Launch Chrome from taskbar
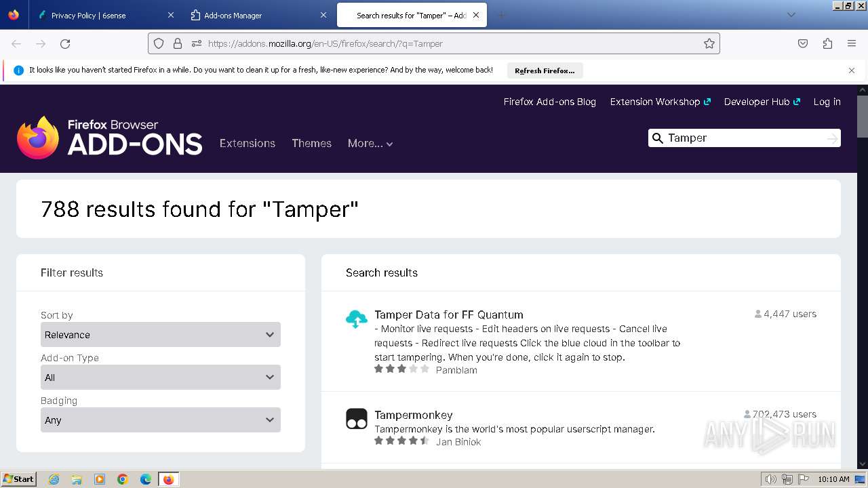Image resolution: width=868 pixels, height=488 pixels. pyautogui.click(x=123, y=479)
